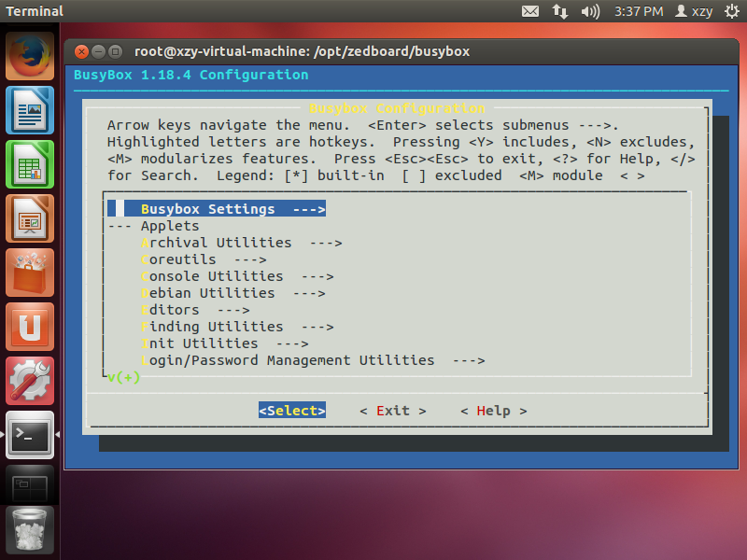This screenshot has width=747, height=560.
Task: Open Ubuntu Software Center bag icon
Action: click(30, 273)
